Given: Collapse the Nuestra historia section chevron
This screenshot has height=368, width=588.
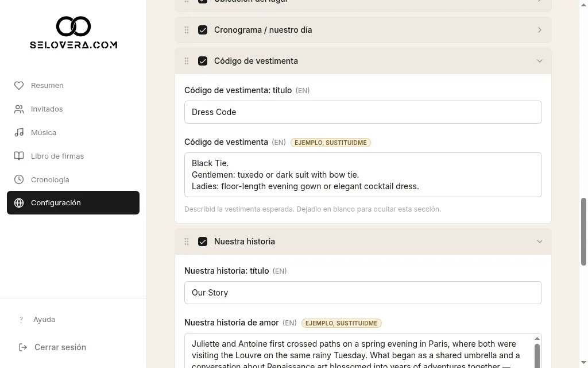Looking at the screenshot, I should pyautogui.click(x=540, y=241).
